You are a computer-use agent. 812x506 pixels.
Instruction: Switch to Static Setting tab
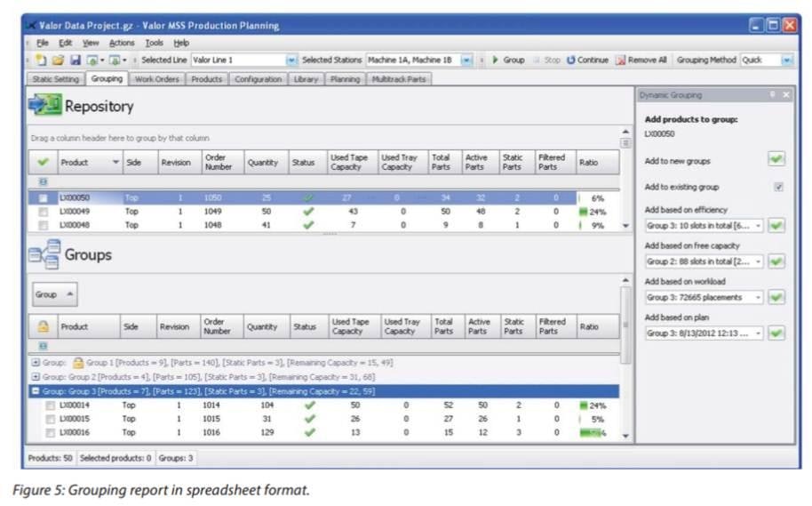[x=55, y=79]
